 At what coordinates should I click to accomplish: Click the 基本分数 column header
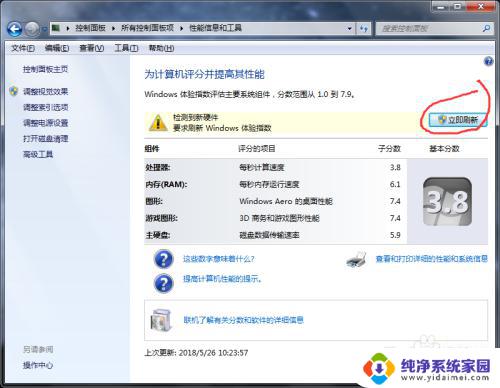pyautogui.click(x=444, y=149)
